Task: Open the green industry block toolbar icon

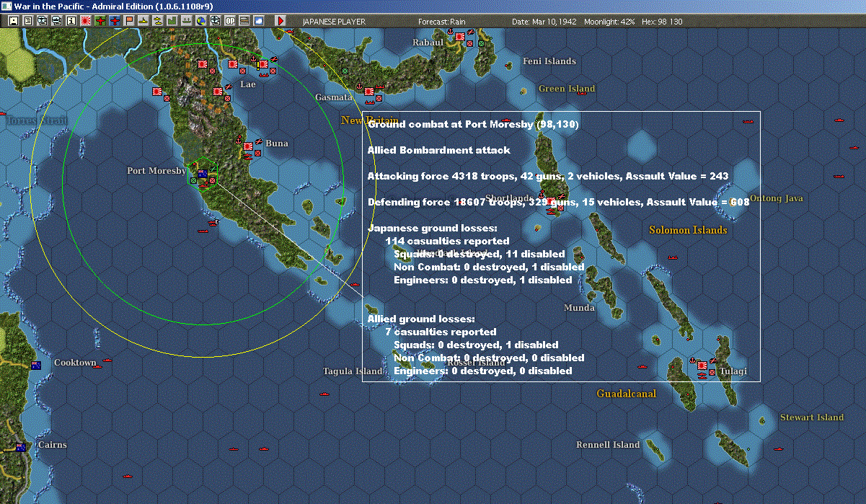Action: 172,21
